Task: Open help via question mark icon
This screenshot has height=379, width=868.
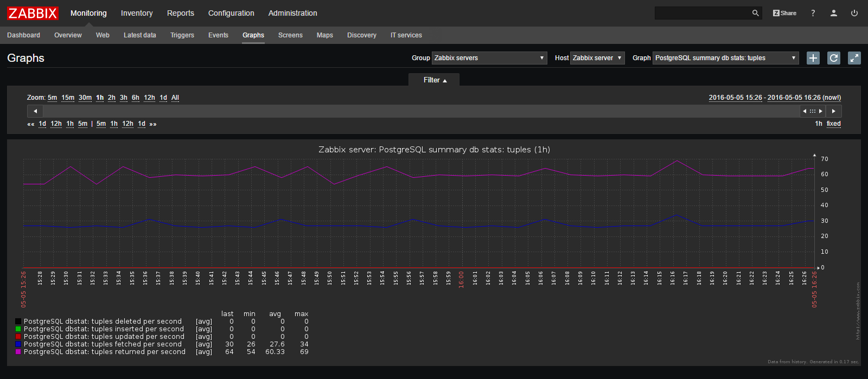Action: pyautogui.click(x=813, y=13)
